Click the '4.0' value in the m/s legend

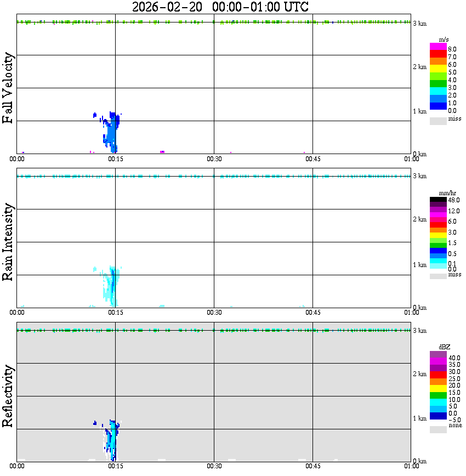(x=452, y=80)
